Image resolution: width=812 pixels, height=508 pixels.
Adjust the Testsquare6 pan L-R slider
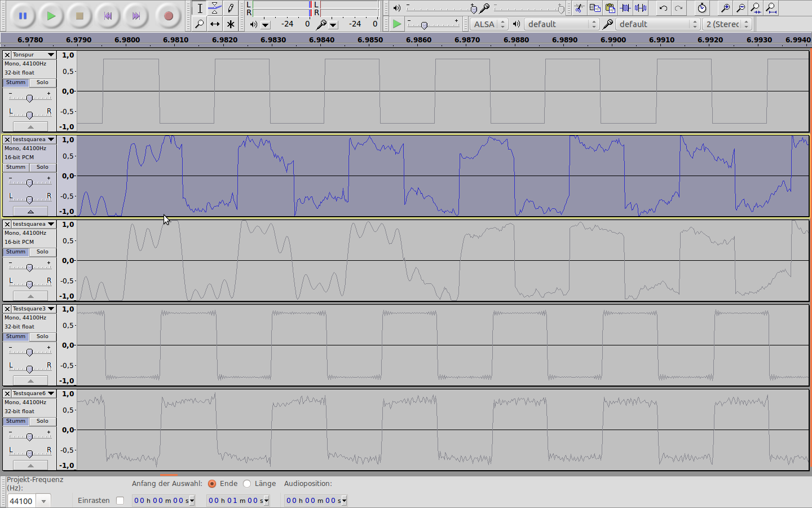(x=29, y=454)
